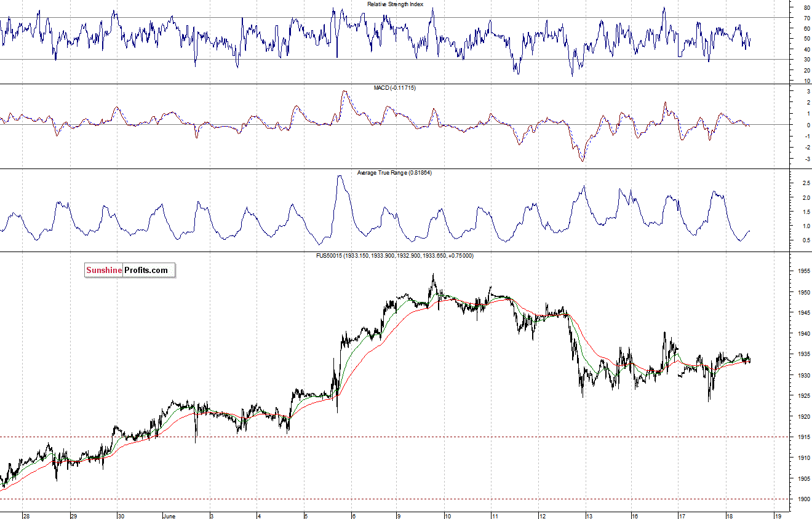The width and height of the screenshot is (812, 519).
Task: Click the SunshineProfits.com logo badge
Action: click(130, 270)
